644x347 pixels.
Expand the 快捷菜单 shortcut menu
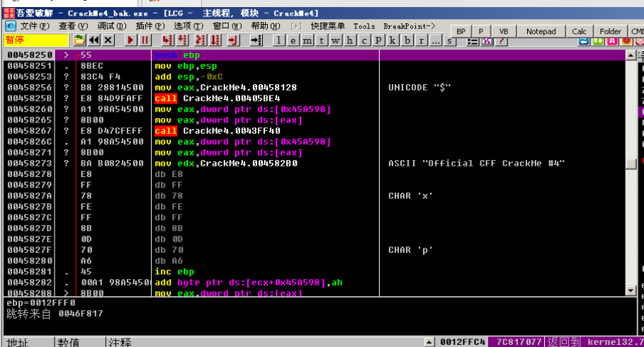click(327, 26)
